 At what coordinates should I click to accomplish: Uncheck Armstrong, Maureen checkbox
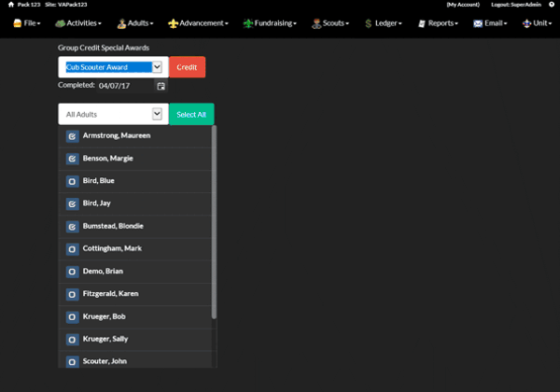pyautogui.click(x=72, y=136)
